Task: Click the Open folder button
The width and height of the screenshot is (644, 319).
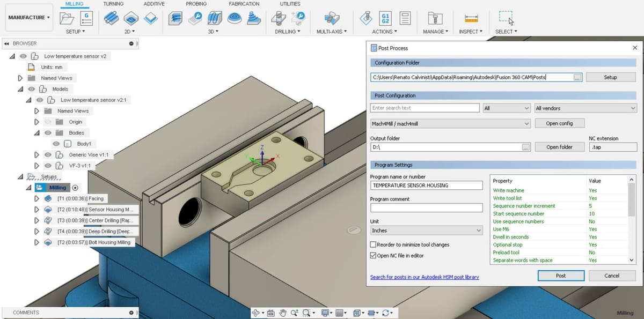Action: pos(559,147)
